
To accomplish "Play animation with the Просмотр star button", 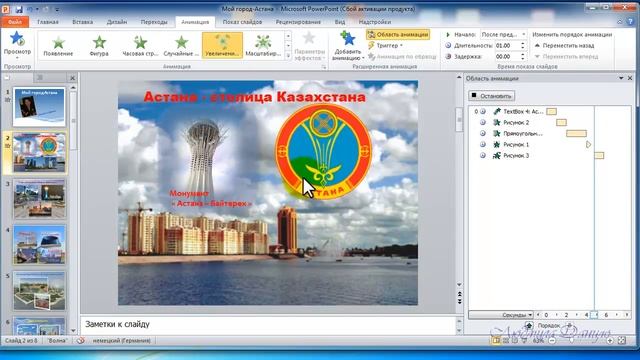I will (x=17, y=44).
